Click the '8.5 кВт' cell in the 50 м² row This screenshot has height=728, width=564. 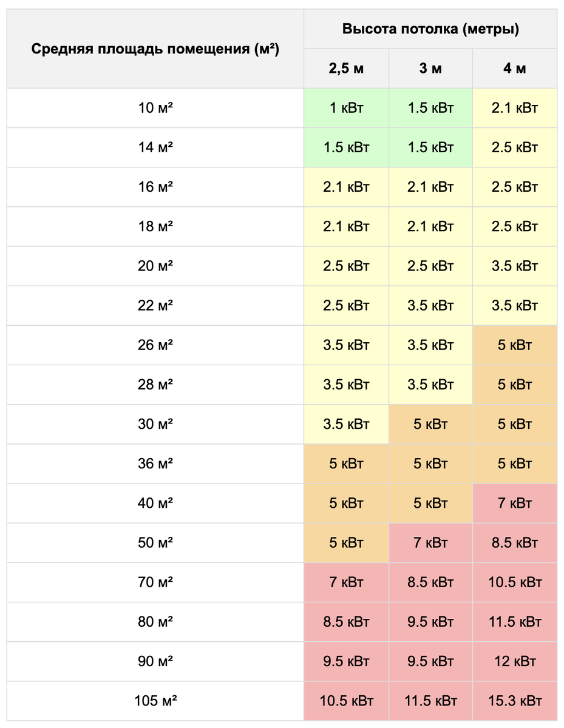[515, 543]
